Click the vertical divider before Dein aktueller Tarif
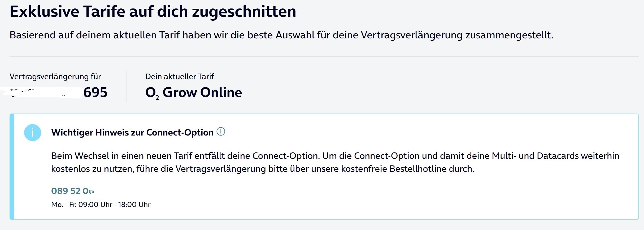This screenshot has height=230, width=644. 126,86
